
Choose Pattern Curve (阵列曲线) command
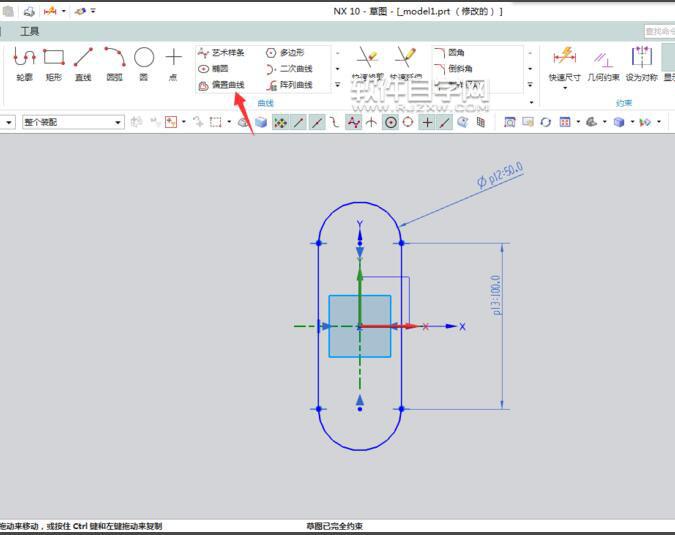tap(289, 85)
